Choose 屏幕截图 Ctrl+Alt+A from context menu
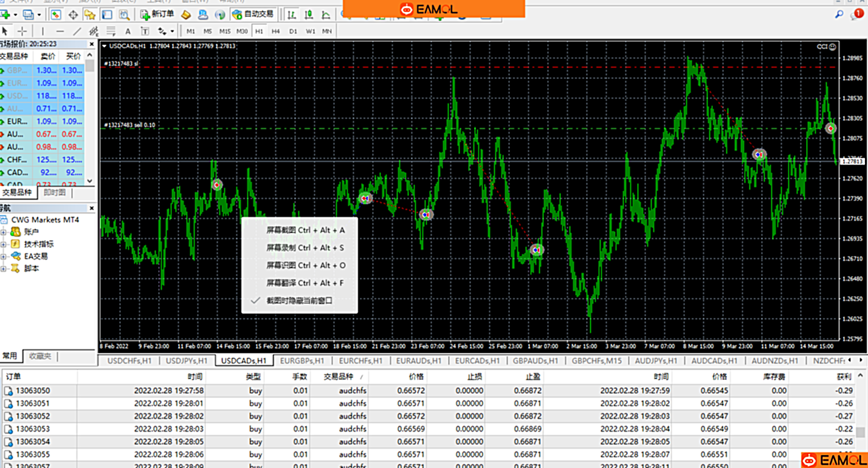 pos(305,230)
